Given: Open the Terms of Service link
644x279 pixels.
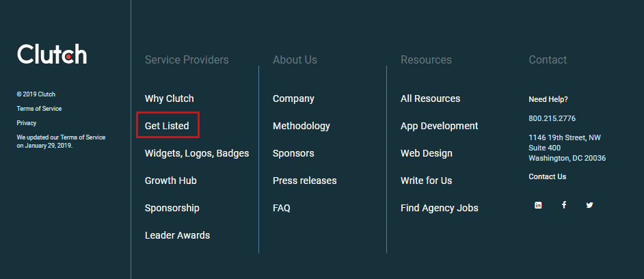Looking at the screenshot, I should click(x=39, y=109).
